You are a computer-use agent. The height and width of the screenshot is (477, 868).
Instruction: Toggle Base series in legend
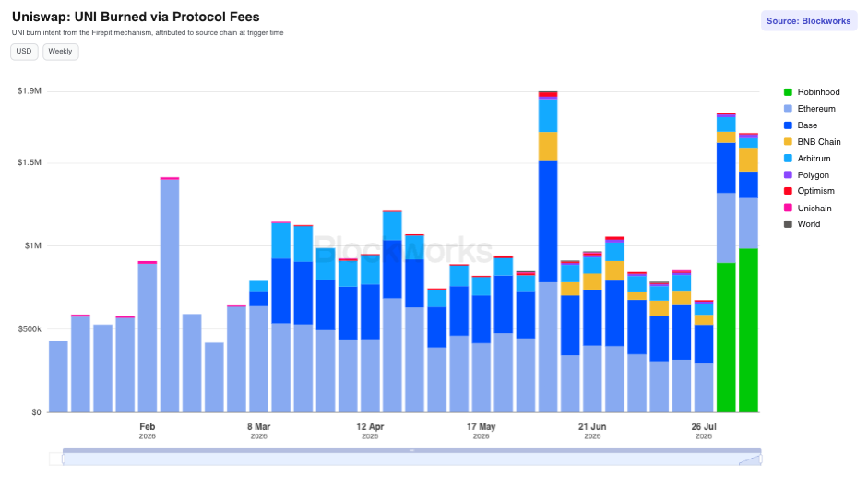801,125
